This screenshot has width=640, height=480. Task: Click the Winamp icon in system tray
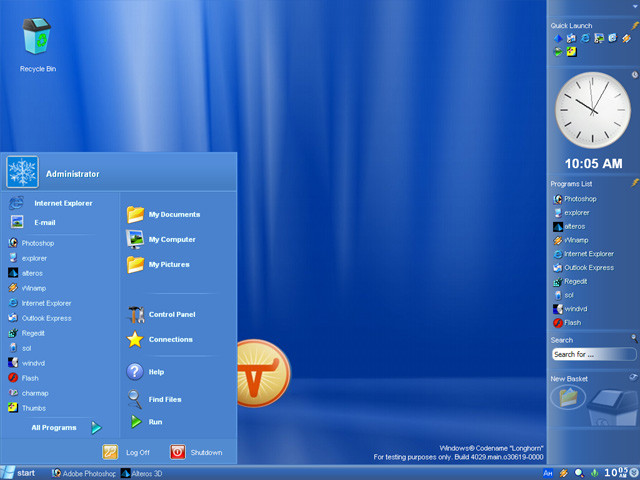tap(563, 473)
